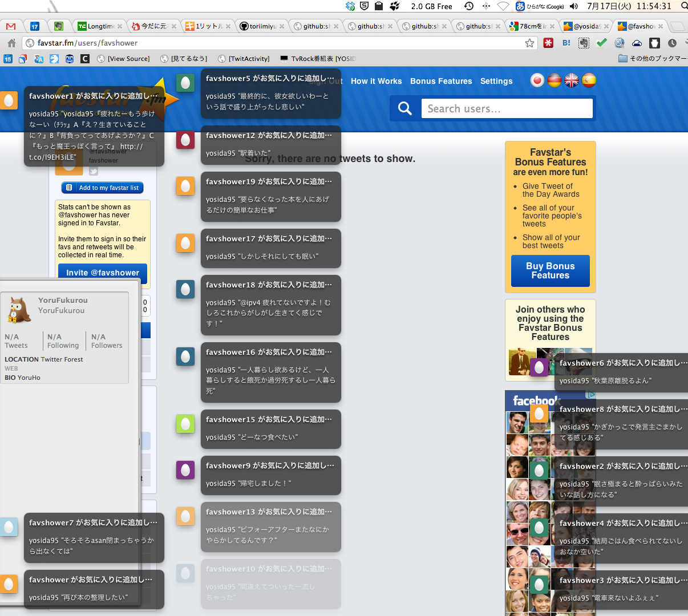Click the Home button in browser toolbar
688x616 pixels.
tap(11, 43)
